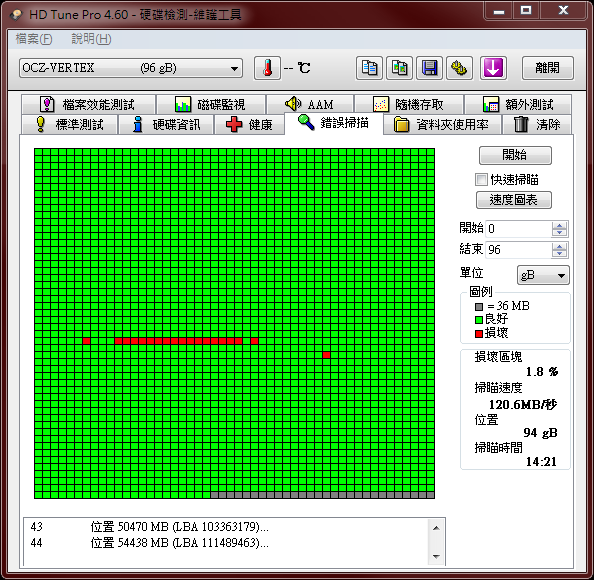The height and width of the screenshot is (580, 594).
Task: Select log entry 44 at 54438 MB
Action: coord(150,543)
